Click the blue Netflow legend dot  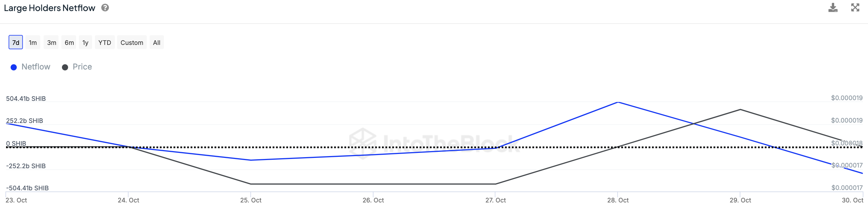[x=14, y=67]
